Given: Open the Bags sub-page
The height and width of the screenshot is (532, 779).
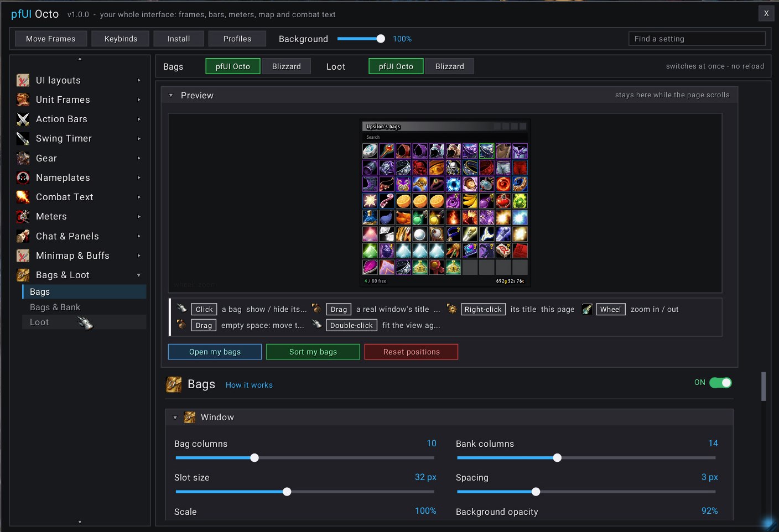Looking at the screenshot, I should coord(84,291).
